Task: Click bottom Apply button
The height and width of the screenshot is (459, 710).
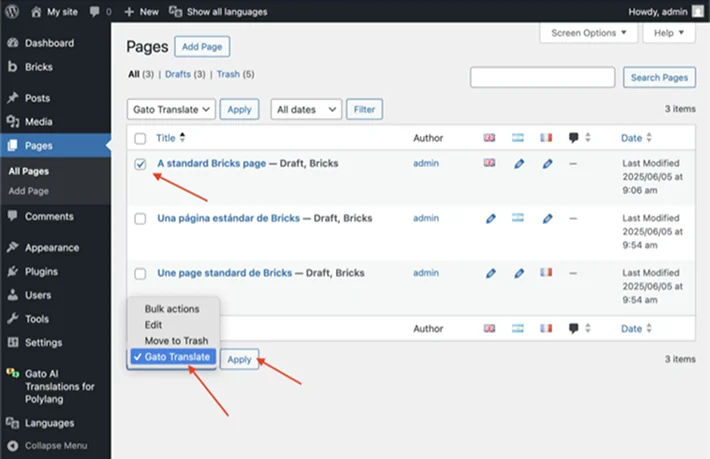Action: click(x=239, y=359)
